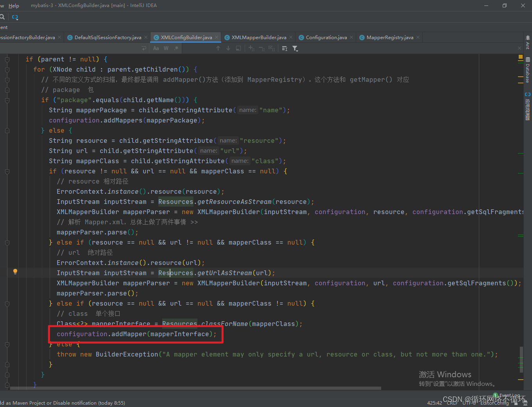This screenshot has width=532, height=407.
Task: Click the editor horizontal scrollbar
Action: coord(195,388)
